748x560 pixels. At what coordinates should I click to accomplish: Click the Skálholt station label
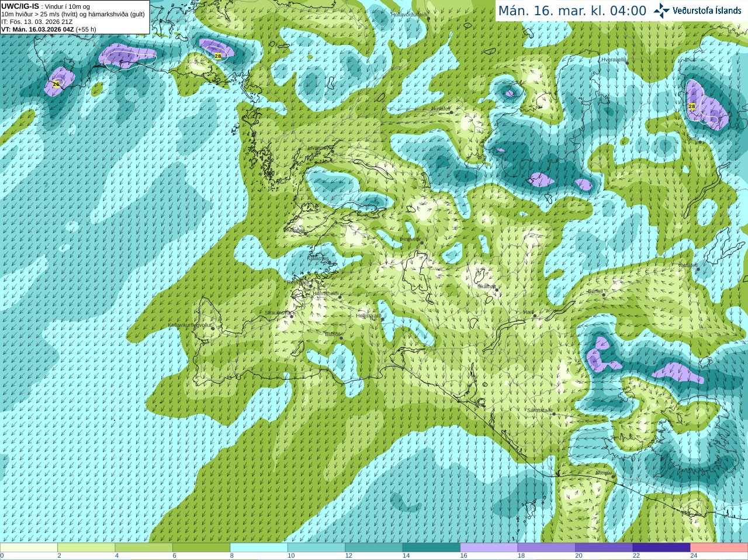487,286
